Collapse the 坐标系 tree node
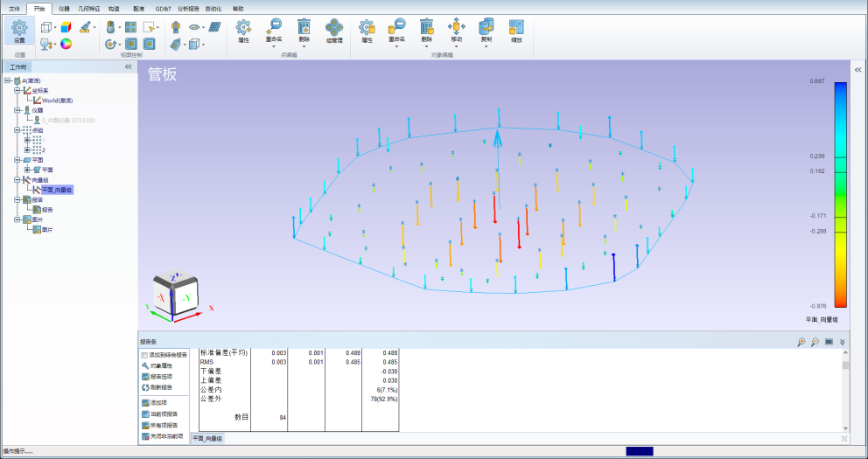The width and height of the screenshot is (868, 459). point(17,90)
